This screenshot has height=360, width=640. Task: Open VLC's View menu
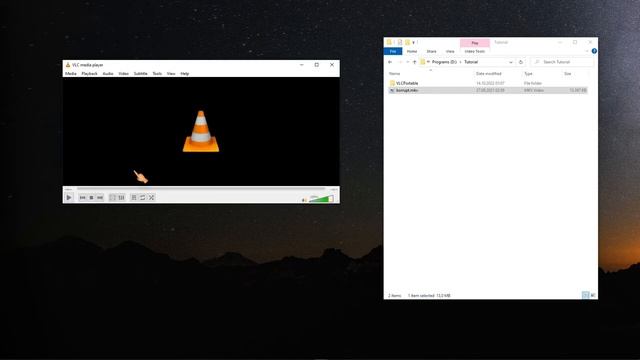[171, 73]
